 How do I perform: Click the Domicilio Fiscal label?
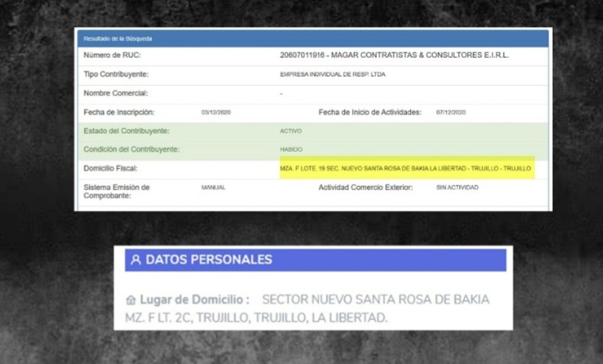110,169
